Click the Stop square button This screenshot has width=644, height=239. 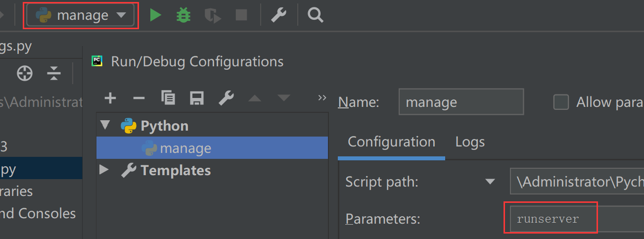pyautogui.click(x=241, y=15)
